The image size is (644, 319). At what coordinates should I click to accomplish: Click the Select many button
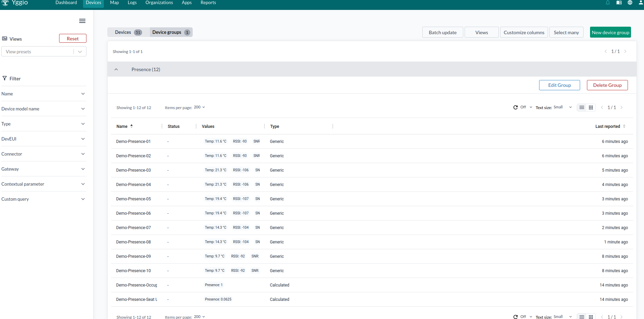point(566,32)
